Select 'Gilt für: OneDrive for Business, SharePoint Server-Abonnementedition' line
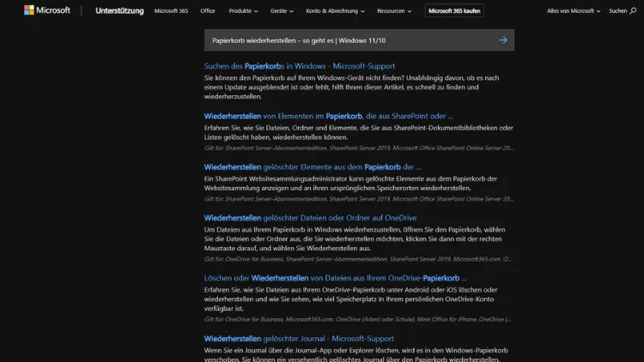 358,259
